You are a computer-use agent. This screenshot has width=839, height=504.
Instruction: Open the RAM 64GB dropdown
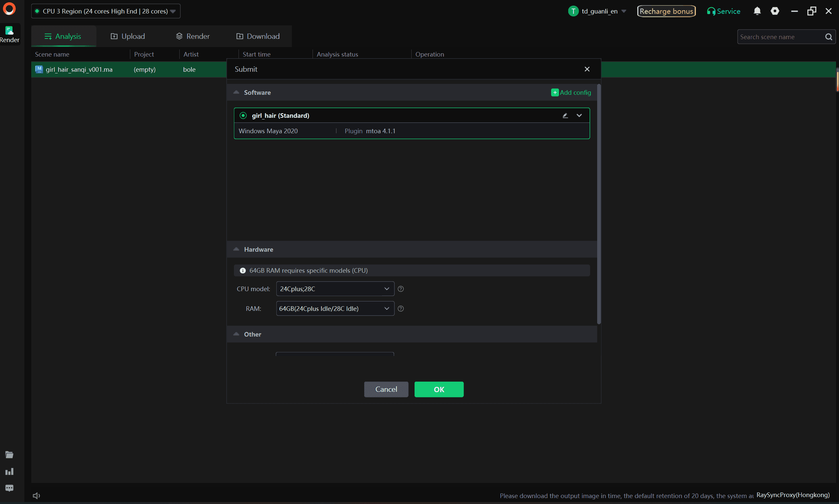pyautogui.click(x=335, y=308)
